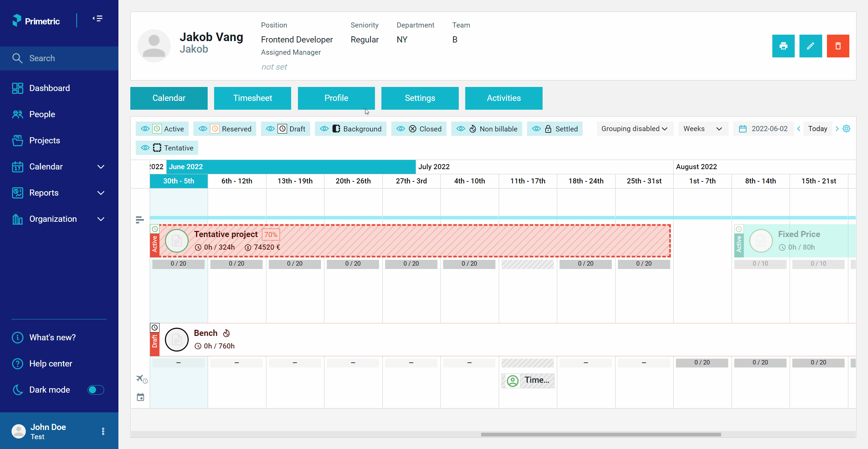The height and width of the screenshot is (449, 868).
Task: Click the next period arrow
Action: coord(837,129)
